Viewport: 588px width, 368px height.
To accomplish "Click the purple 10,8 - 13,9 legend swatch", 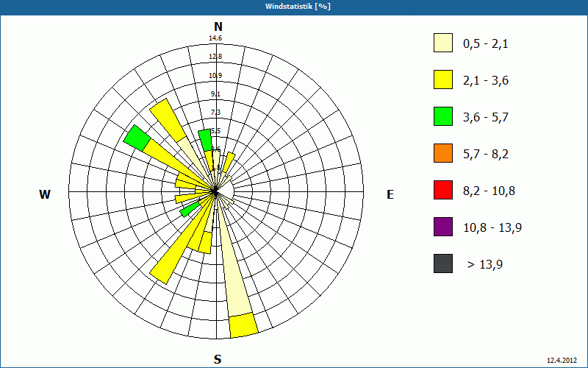I will coord(443,227).
